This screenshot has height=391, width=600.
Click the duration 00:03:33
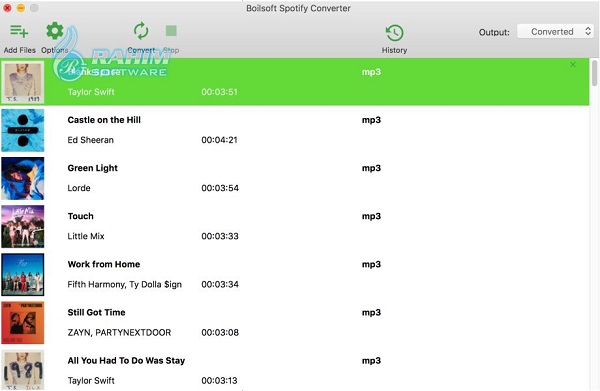point(220,236)
